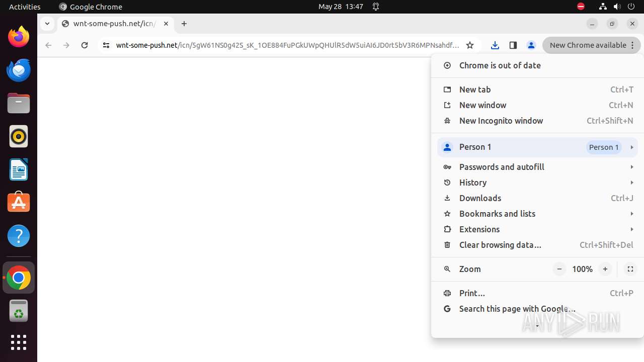Go forward to next page

pyautogui.click(x=66, y=45)
